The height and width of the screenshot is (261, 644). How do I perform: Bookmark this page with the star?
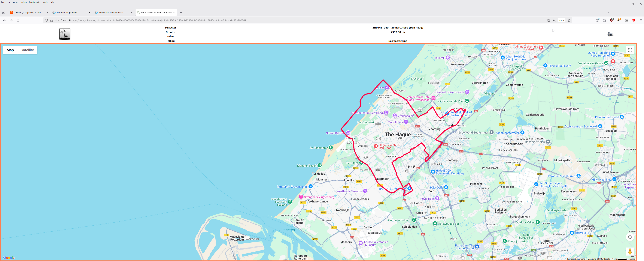coord(569,20)
